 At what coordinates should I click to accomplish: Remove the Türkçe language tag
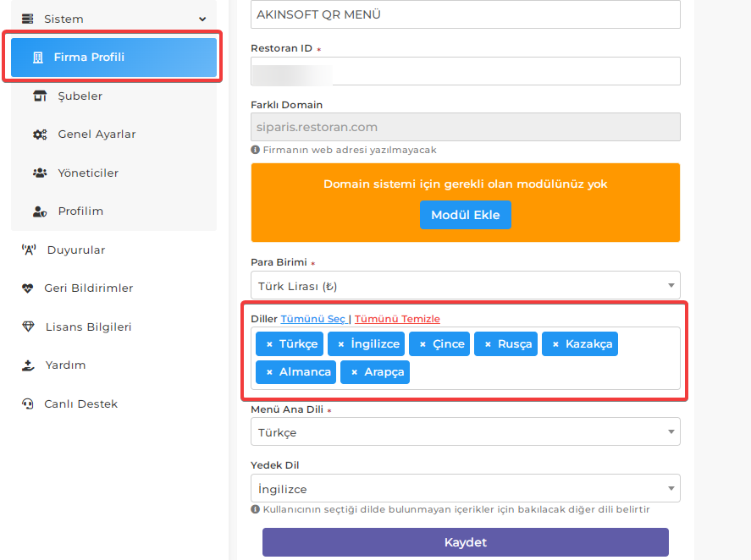(x=269, y=344)
